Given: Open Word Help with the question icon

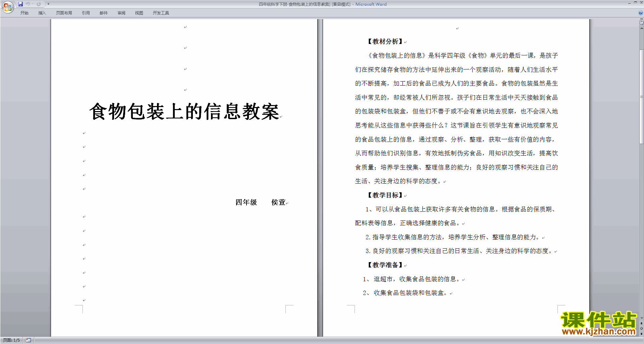Looking at the screenshot, I should 641,13.
